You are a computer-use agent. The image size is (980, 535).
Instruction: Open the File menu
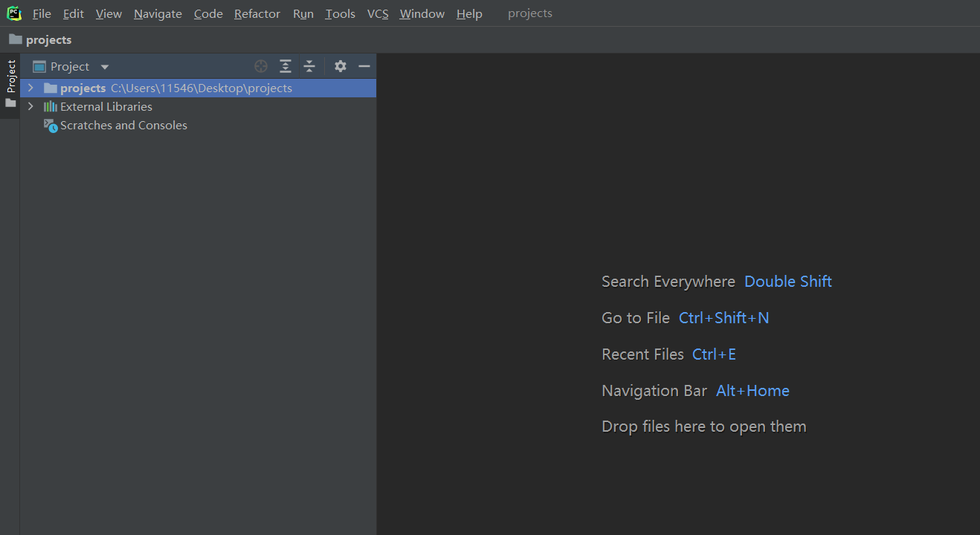pyautogui.click(x=42, y=13)
